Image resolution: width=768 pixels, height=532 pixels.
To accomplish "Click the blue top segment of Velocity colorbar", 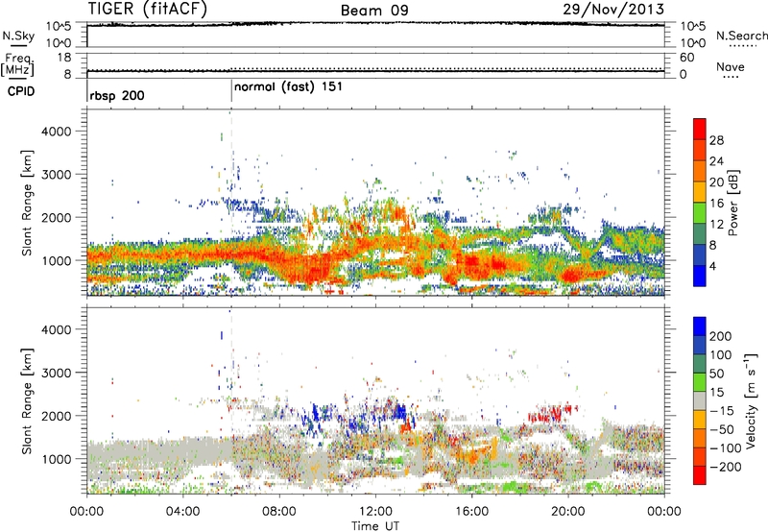I will pos(700,326).
